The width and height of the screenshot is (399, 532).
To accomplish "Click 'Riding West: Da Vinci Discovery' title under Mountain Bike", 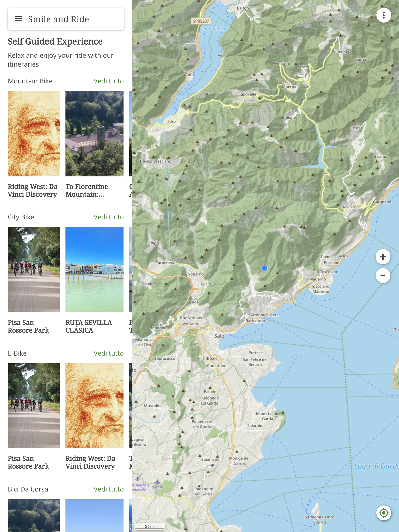I will (33, 190).
